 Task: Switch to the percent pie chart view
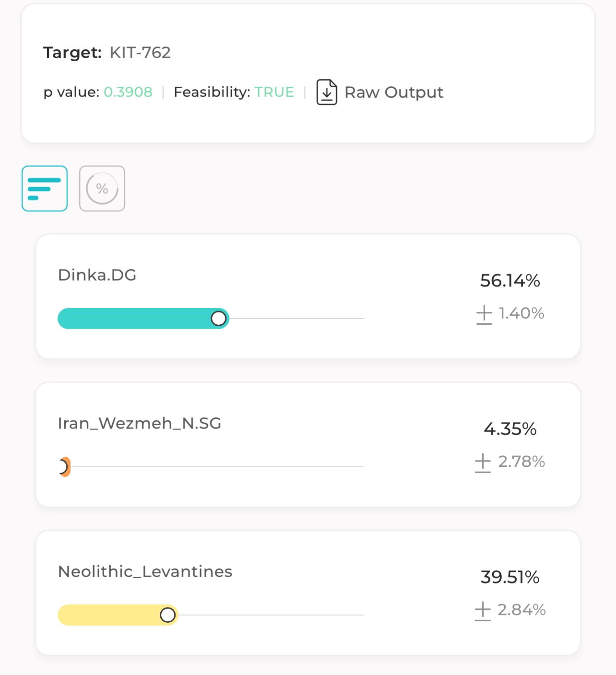[102, 189]
